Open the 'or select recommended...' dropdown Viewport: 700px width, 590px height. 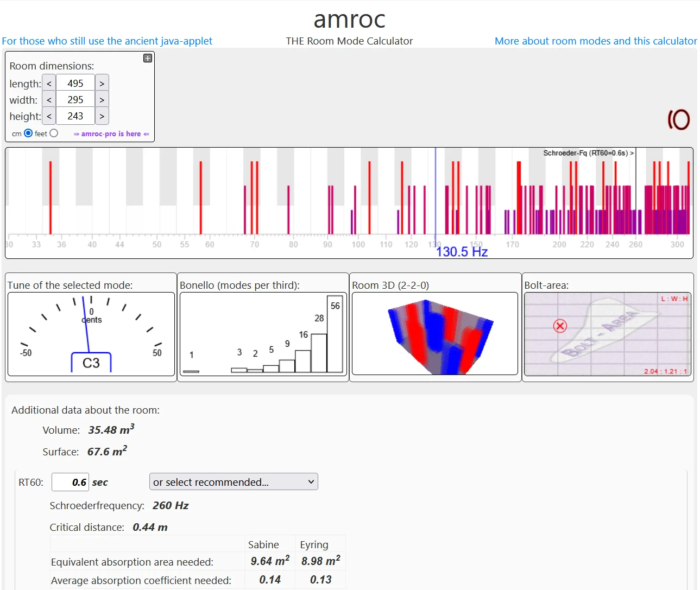(234, 481)
